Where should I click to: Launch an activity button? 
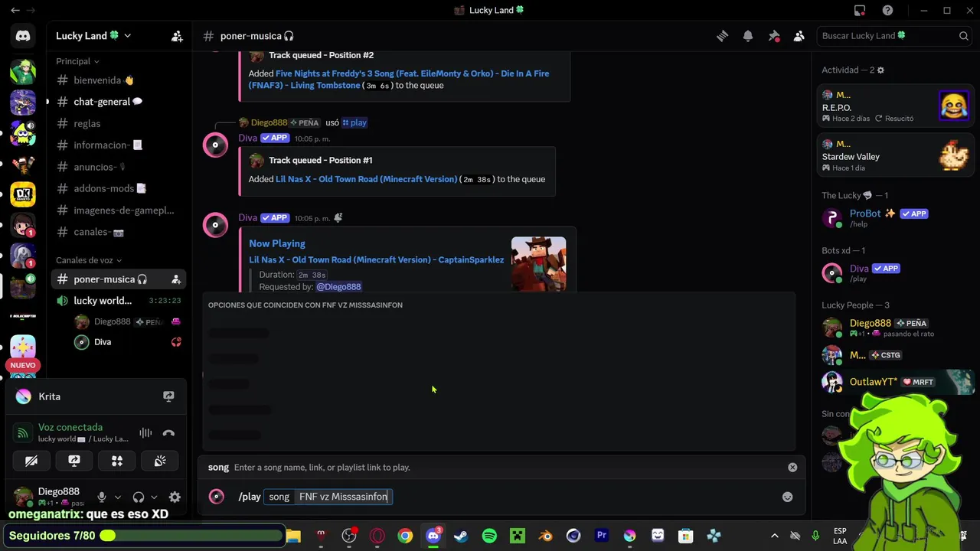117,461
